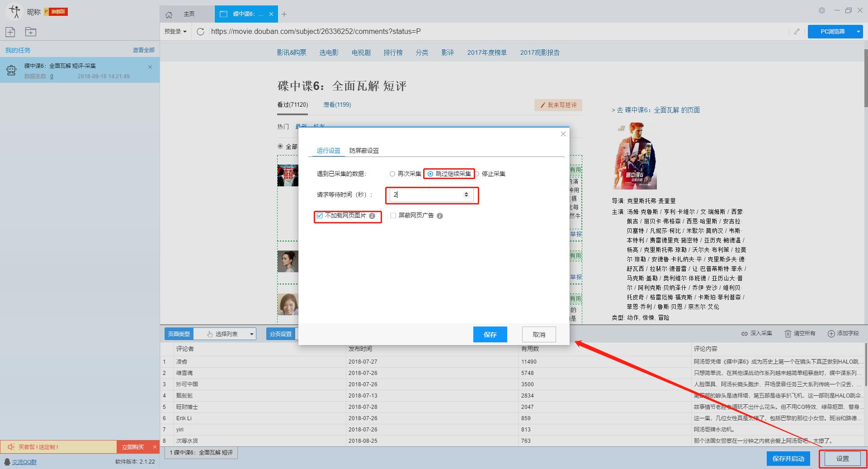The width and height of the screenshot is (868, 469).
Task: Click the 数据条数 0 link
Action: tap(52, 76)
